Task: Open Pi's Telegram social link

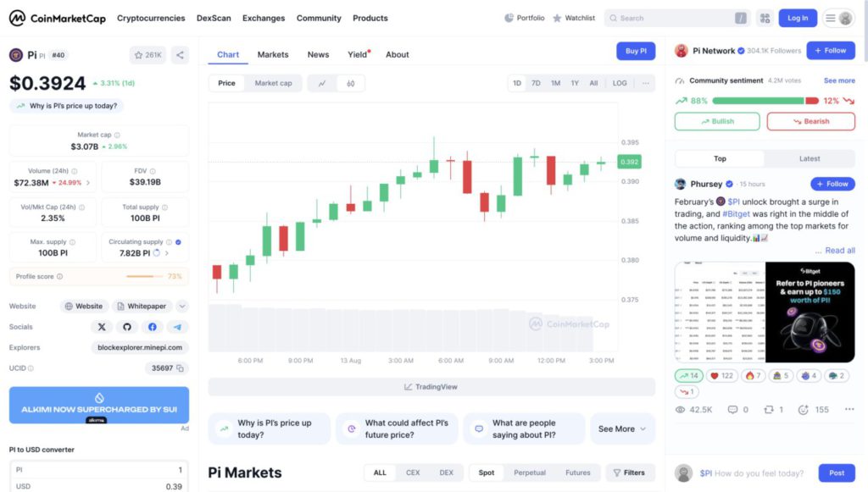Action: pos(177,327)
